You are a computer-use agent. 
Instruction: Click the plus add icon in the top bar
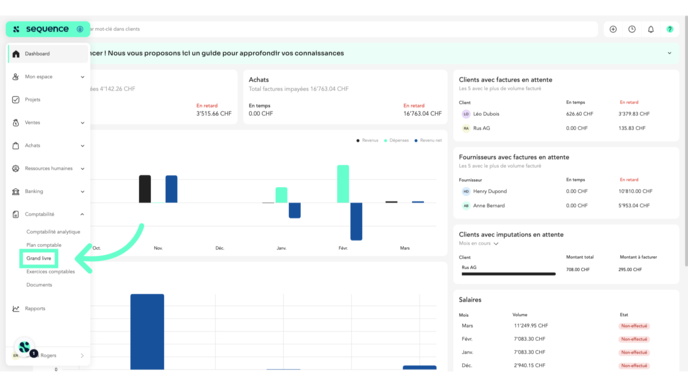tap(613, 29)
